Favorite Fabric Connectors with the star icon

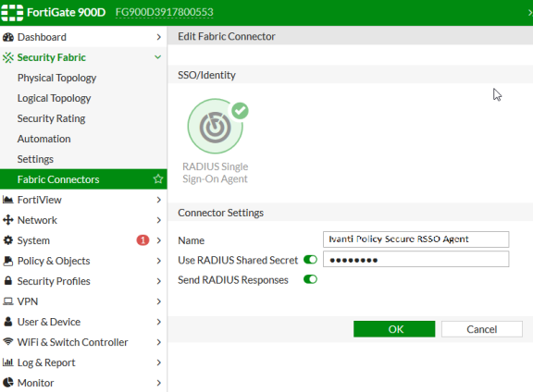(x=158, y=179)
